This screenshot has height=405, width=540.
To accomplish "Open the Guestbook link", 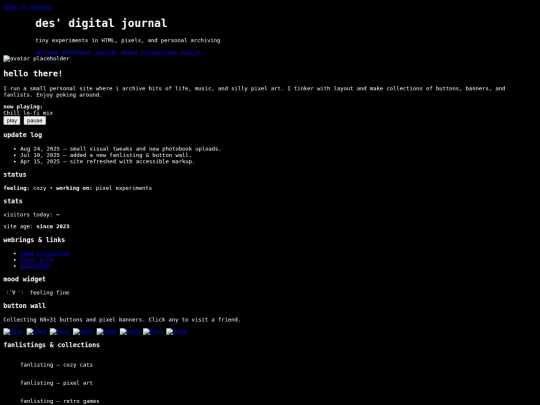I will click(x=35, y=266).
